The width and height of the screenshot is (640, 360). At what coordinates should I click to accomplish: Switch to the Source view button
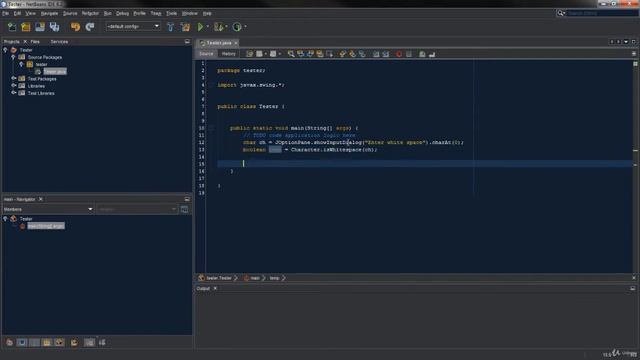pyautogui.click(x=206, y=54)
